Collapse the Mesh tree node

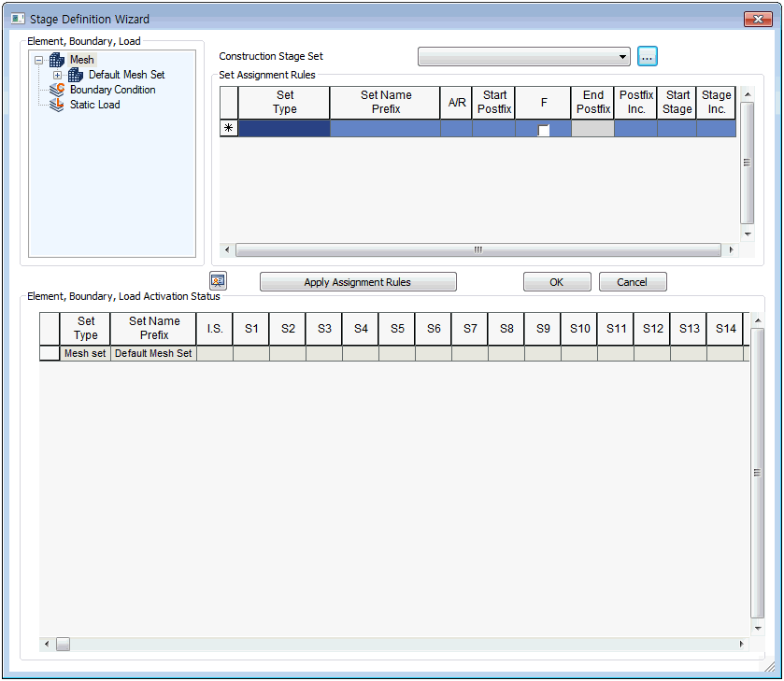(x=39, y=60)
